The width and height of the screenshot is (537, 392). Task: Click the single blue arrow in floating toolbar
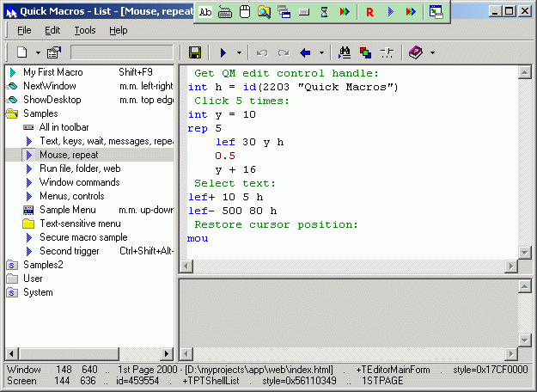click(391, 12)
